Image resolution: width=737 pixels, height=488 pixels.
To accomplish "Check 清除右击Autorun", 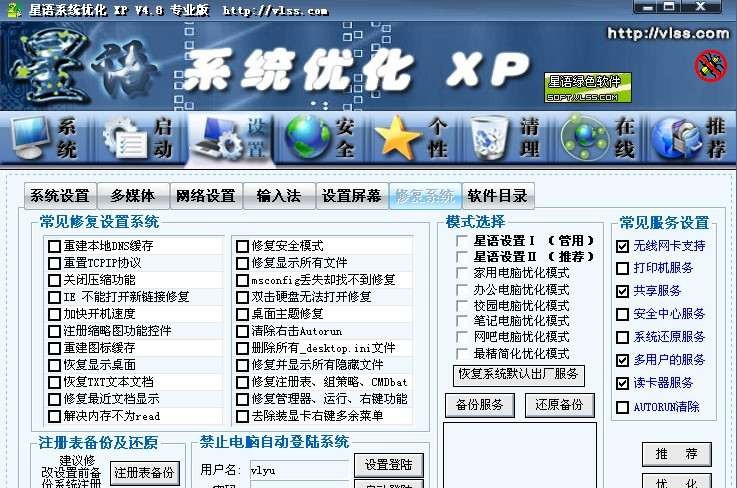I will (243, 331).
